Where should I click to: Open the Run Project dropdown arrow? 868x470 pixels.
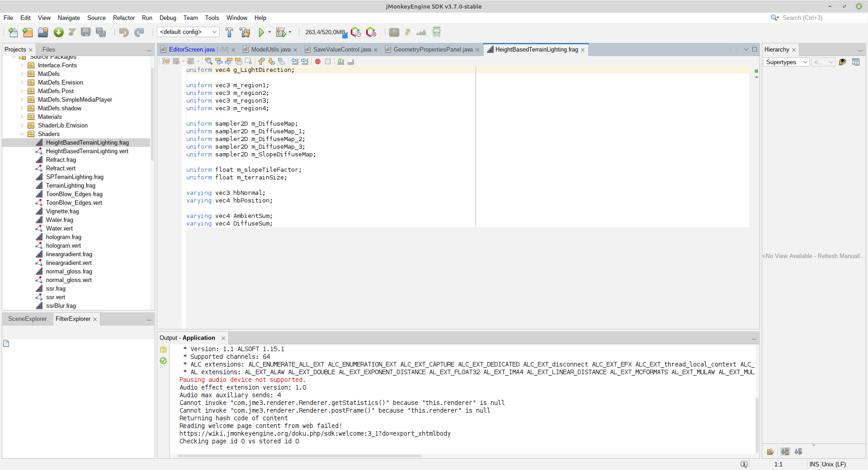(x=269, y=32)
